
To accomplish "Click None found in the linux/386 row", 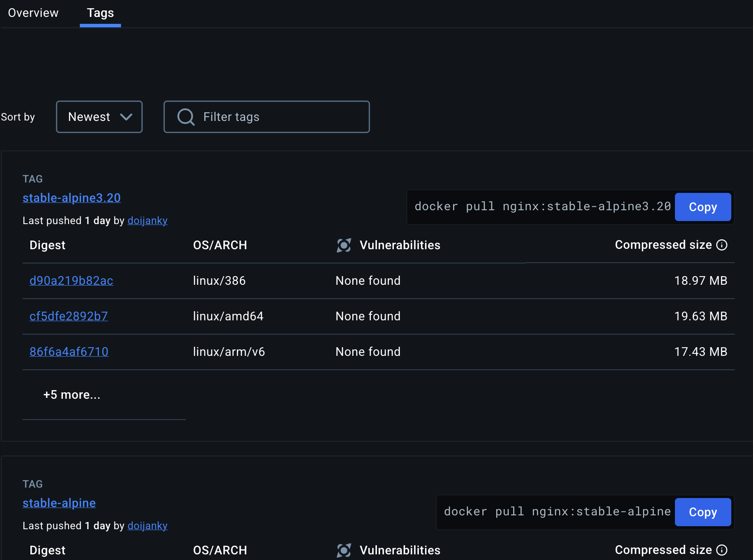I will [368, 281].
